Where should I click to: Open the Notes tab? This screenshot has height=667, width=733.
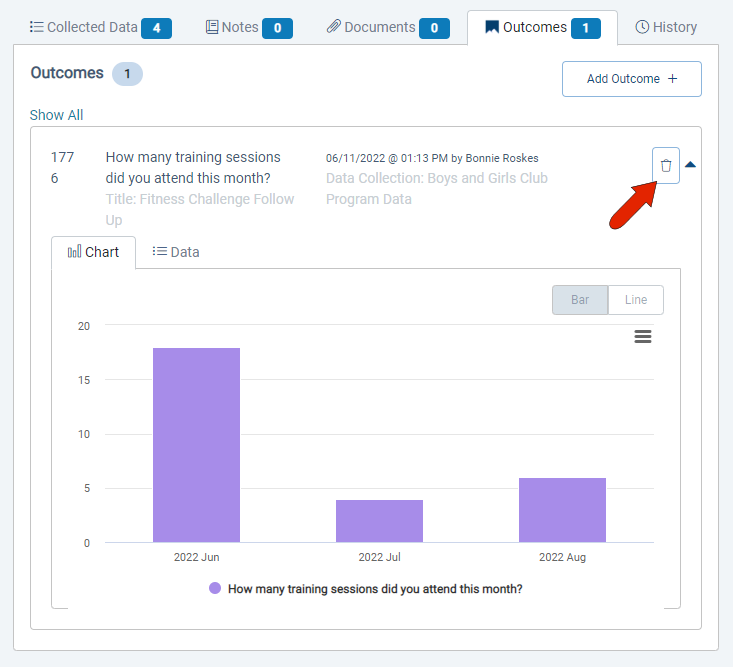coord(249,27)
